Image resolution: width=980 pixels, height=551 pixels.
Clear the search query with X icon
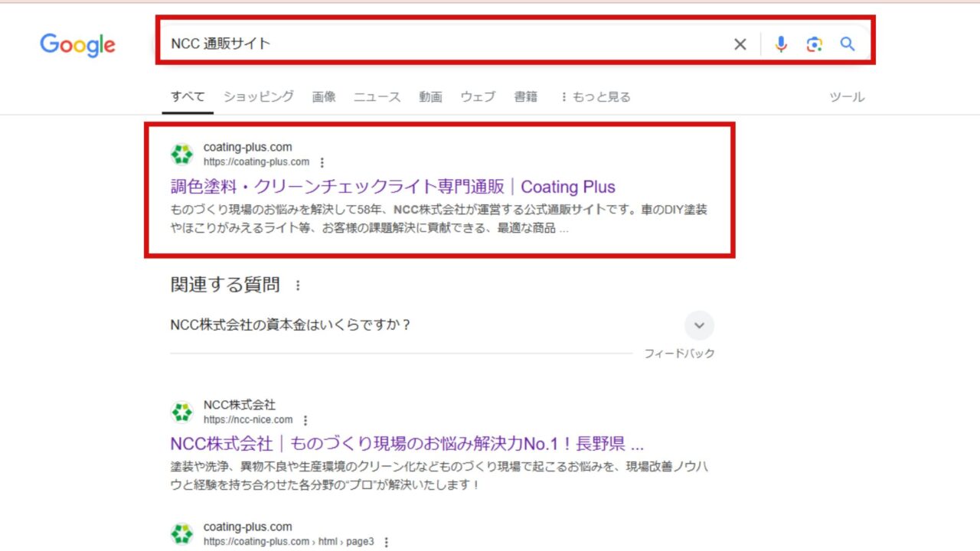740,44
